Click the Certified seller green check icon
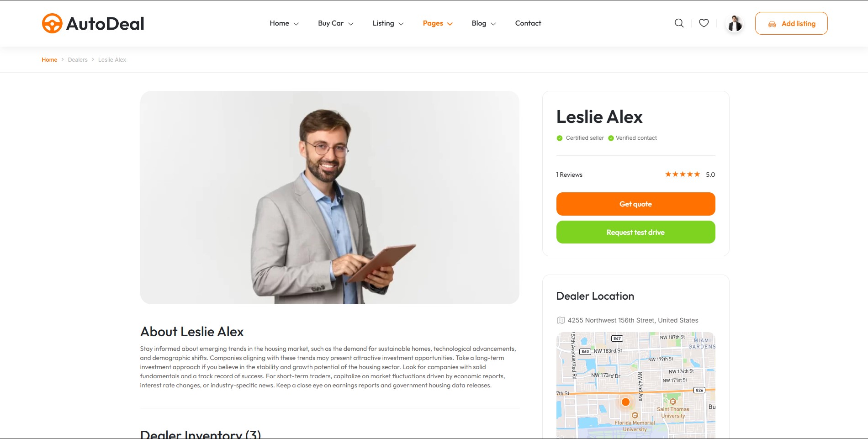This screenshot has height=439, width=868. coord(560,138)
